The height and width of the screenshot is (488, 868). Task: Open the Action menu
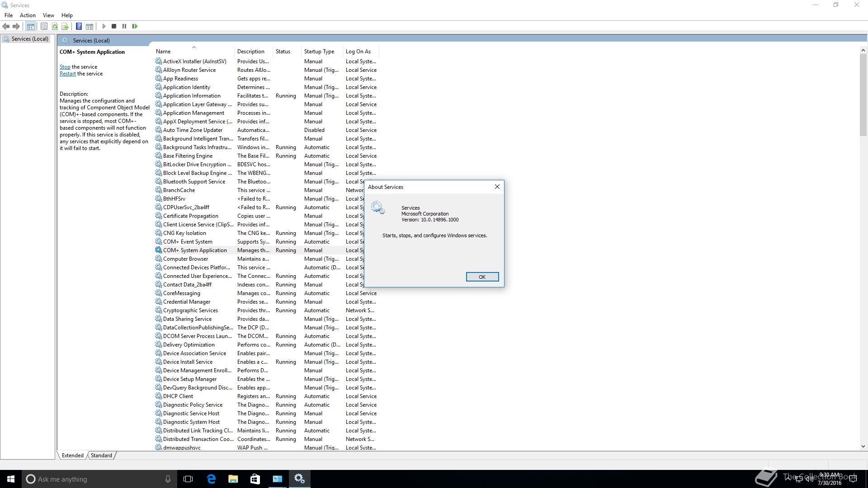(28, 15)
